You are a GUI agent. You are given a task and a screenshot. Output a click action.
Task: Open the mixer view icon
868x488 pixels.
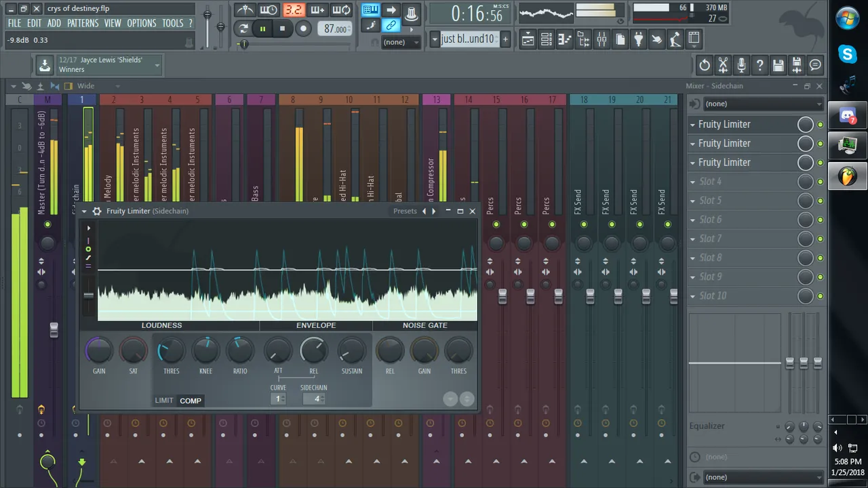click(601, 39)
